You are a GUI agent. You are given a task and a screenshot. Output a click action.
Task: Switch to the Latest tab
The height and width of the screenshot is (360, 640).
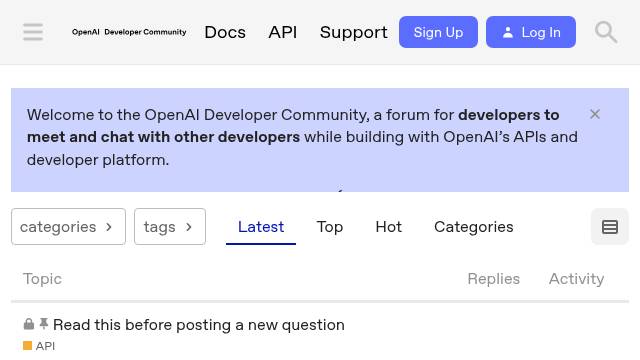click(261, 227)
